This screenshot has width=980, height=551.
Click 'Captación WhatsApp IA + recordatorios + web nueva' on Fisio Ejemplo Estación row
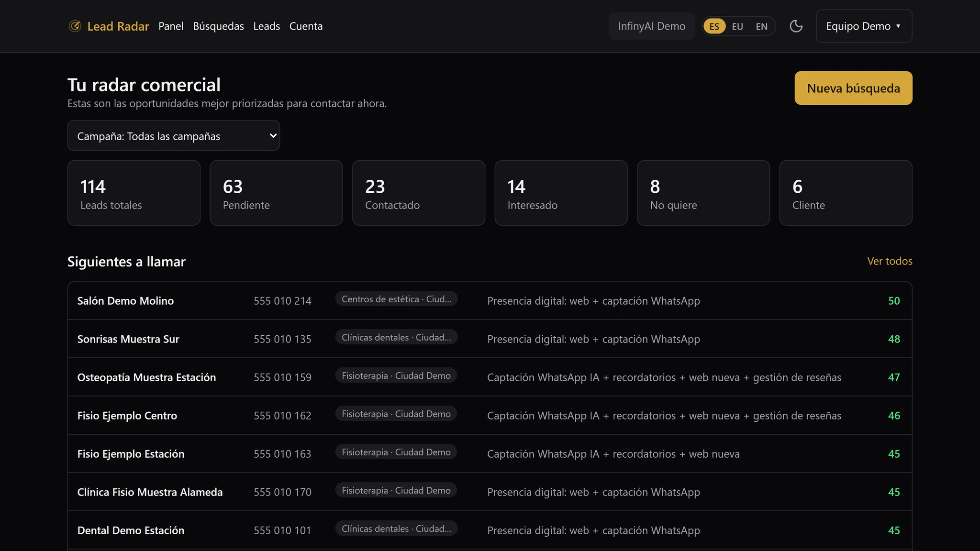pyautogui.click(x=613, y=454)
